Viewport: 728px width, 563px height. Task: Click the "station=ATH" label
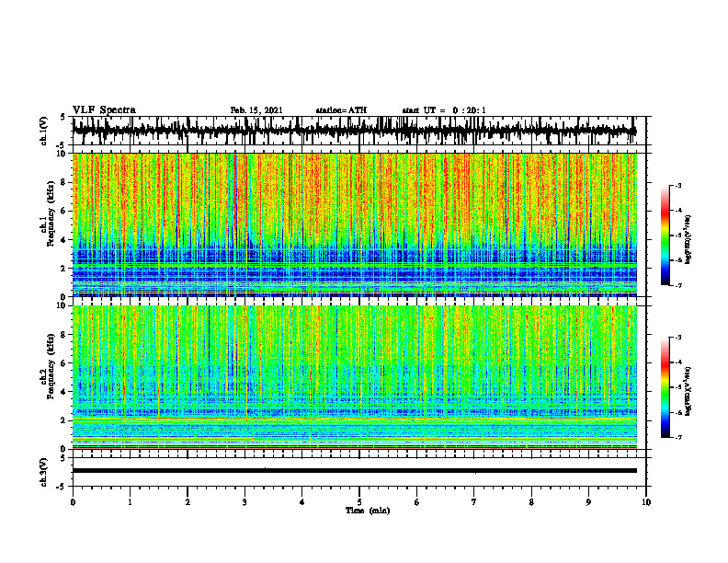341,110
